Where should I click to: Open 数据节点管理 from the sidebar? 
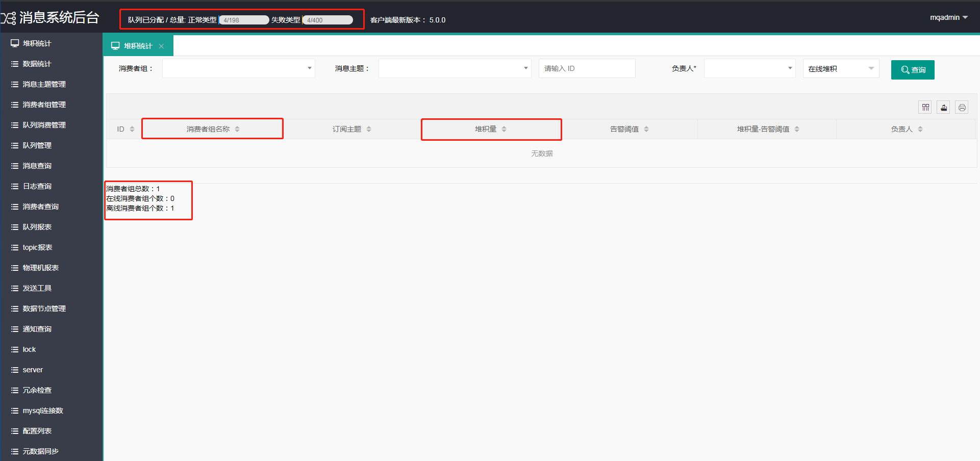point(51,309)
